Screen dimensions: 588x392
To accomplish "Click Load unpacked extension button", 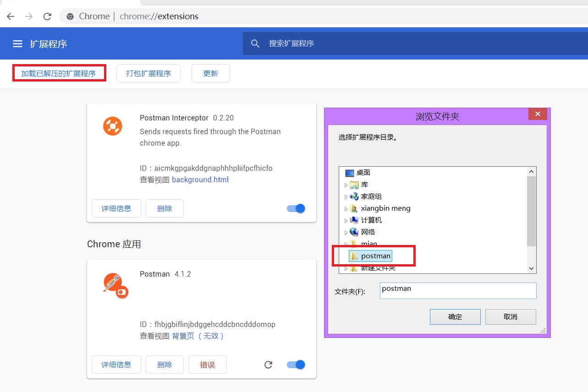I will point(59,73).
